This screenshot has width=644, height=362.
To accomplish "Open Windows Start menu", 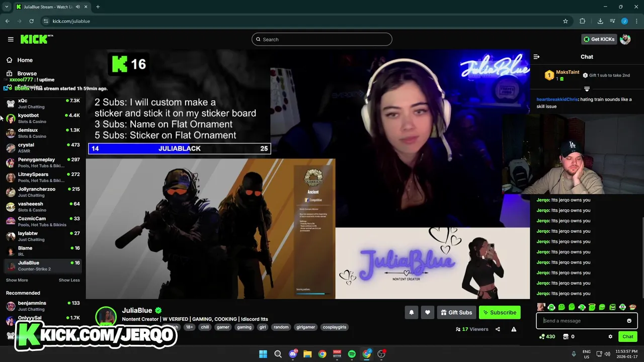I will (x=263, y=354).
